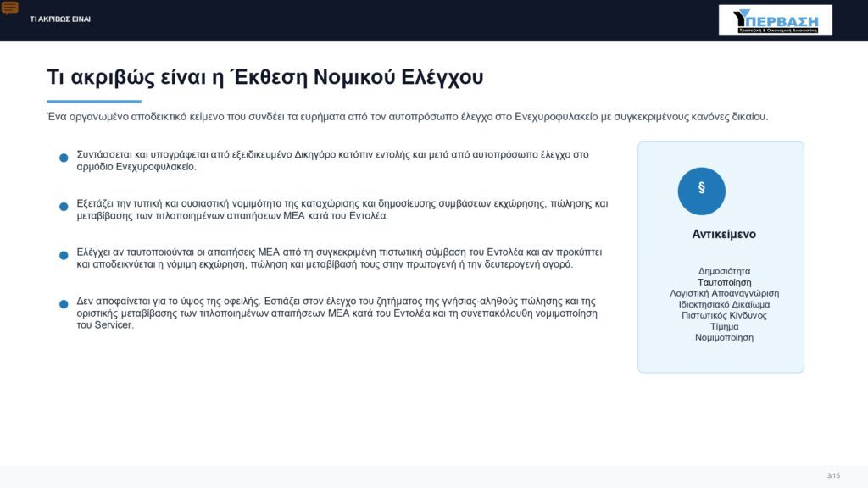Click the bullet text starting 'Συντάσσεται και υπογράφεται'
This screenshot has height=488, width=868.
pyautogui.click(x=332, y=160)
